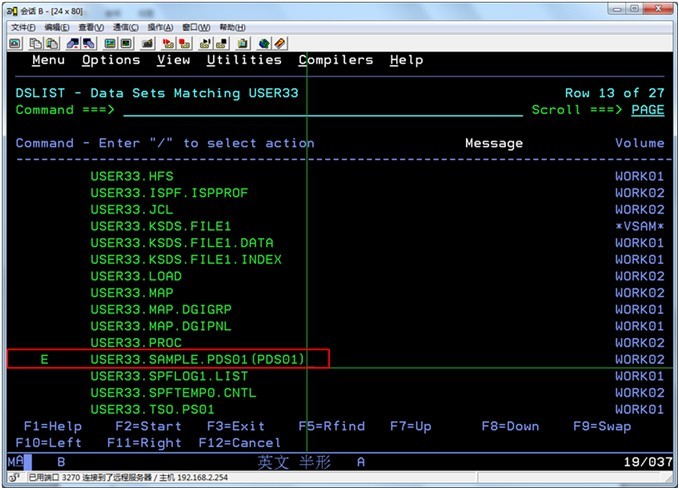Click the F8=Down function key label
Screen dimensions: 679x489
coord(511,426)
